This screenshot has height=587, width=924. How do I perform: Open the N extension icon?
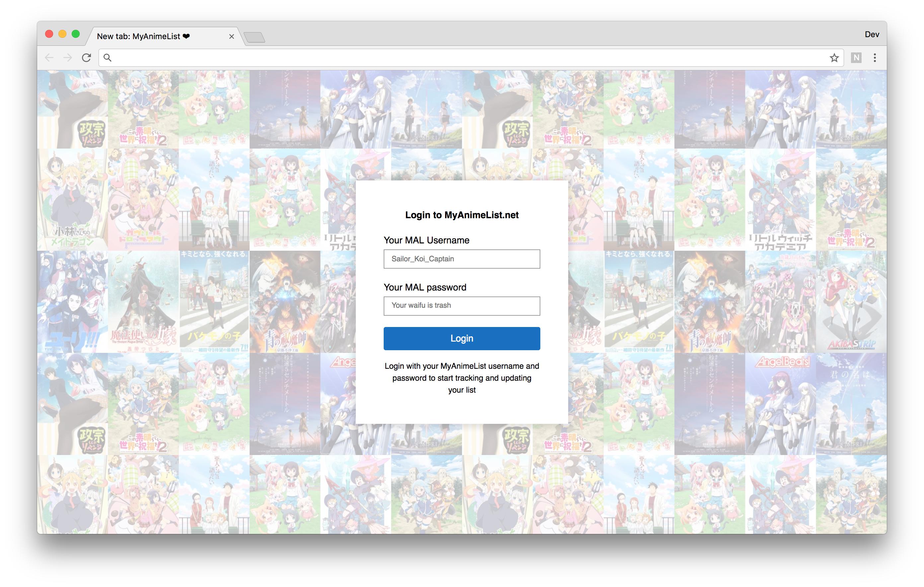pyautogui.click(x=856, y=58)
